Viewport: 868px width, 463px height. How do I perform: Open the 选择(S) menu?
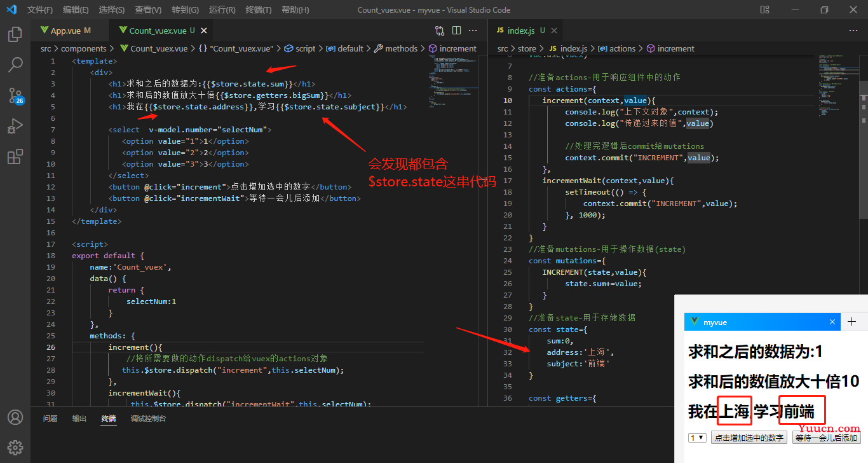tap(112, 10)
